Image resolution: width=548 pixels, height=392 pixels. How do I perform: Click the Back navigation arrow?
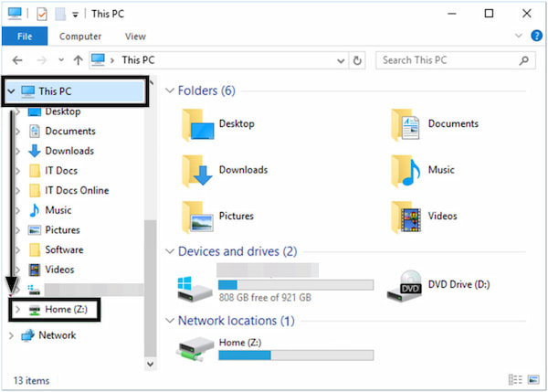point(17,60)
